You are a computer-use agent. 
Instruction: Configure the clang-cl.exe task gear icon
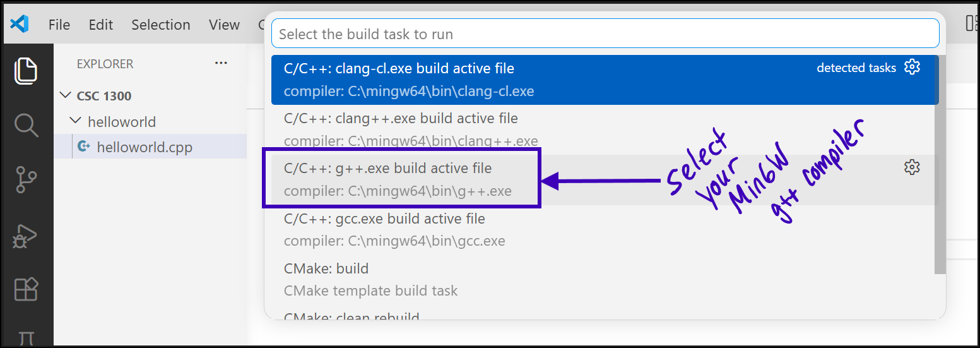click(x=912, y=67)
